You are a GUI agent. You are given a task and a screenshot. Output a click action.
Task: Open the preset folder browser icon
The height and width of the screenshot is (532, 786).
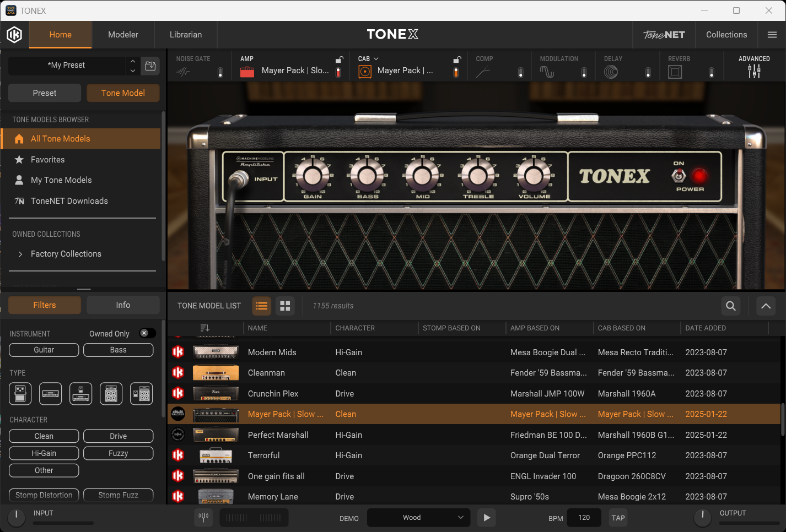(150, 66)
